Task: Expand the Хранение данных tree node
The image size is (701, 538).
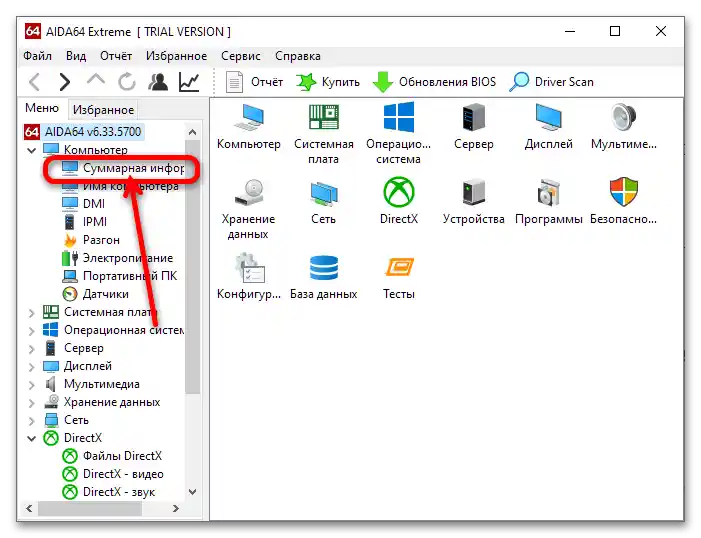Action: (31, 403)
